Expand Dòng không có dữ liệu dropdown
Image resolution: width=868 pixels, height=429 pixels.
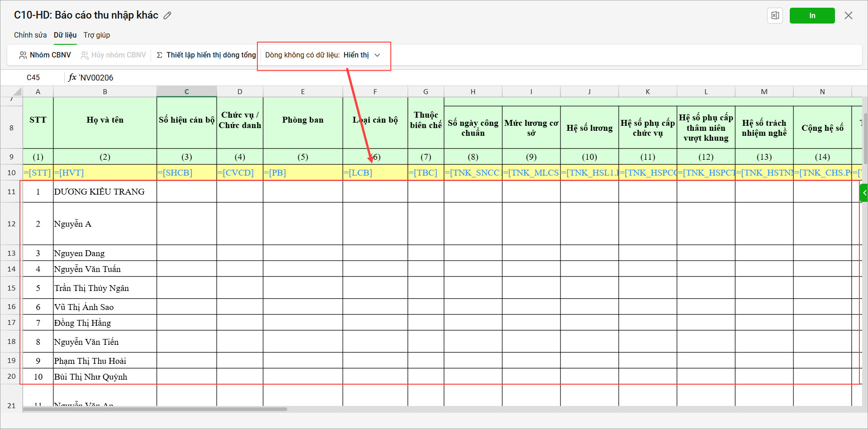(x=323, y=55)
